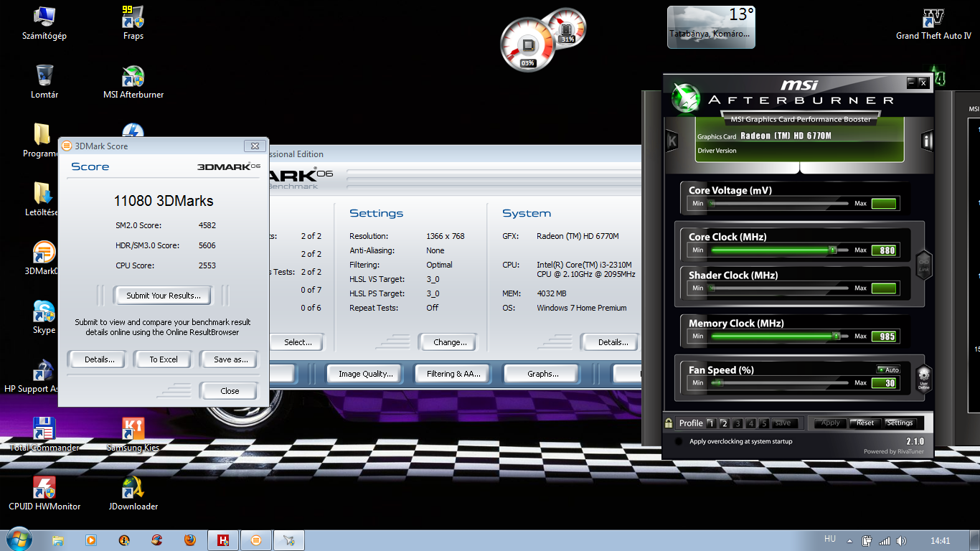Click the Fan Speed value field 30
980x551 pixels.
coord(883,383)
